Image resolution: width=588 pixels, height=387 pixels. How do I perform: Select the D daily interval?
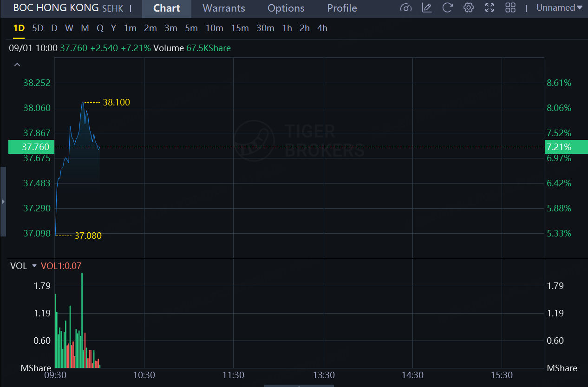(54, 28)
